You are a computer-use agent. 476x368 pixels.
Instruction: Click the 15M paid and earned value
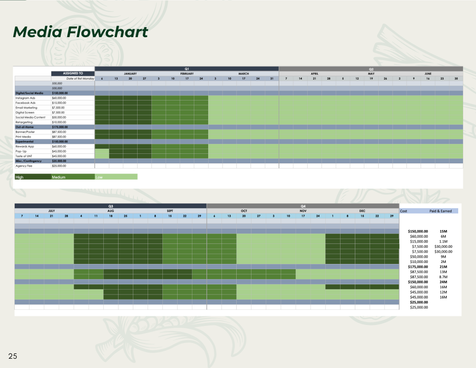443,231
